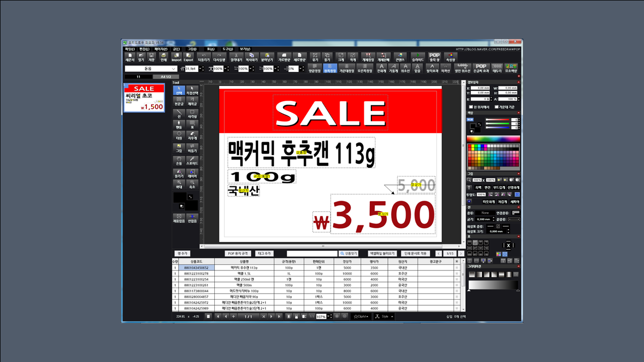This screenshot has height=362, width=644.
Task: Open the 파일 menu
Action: click(x=130, y=49)
